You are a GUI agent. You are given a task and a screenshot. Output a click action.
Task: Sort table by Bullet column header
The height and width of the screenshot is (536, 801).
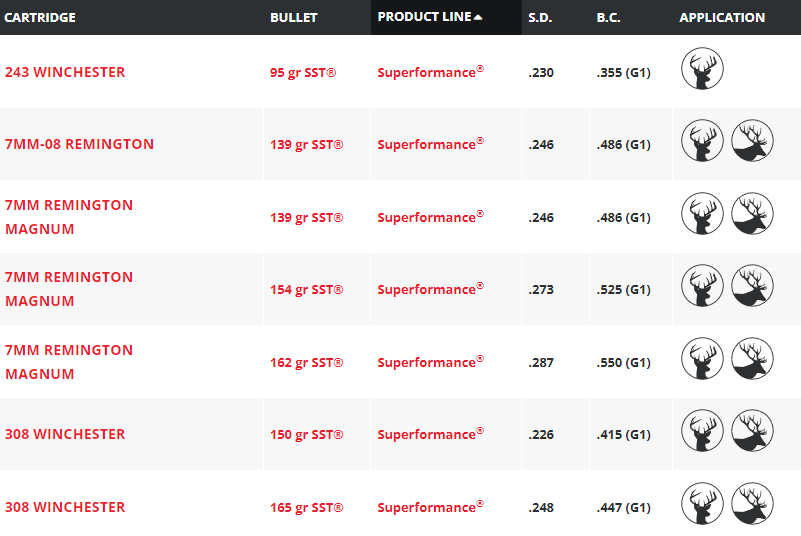[294, 17]
